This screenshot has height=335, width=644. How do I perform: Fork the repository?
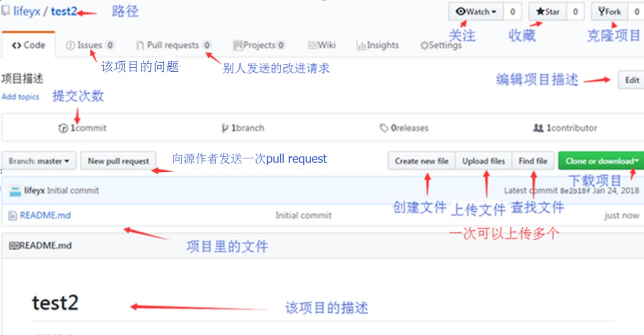tap(610, 11)
